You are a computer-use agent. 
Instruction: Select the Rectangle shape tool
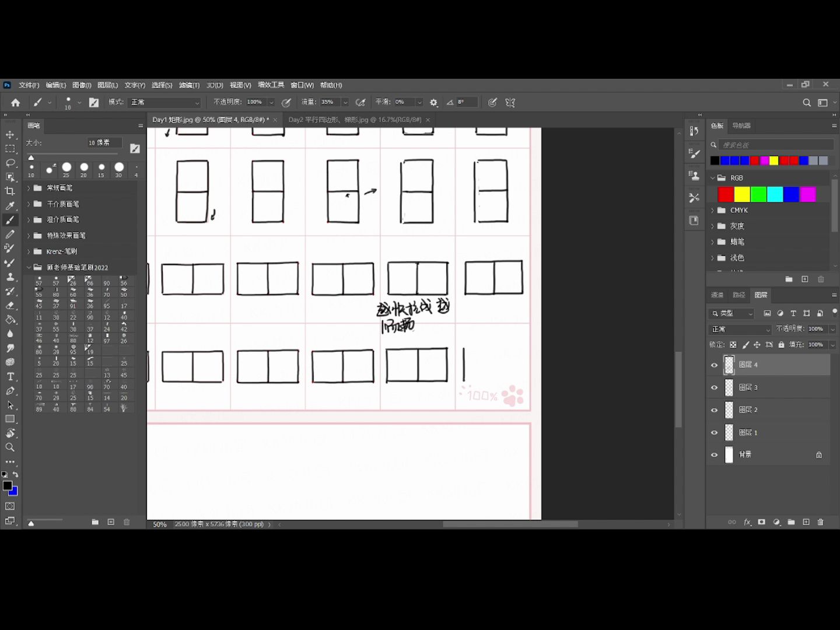pos(10,419)
